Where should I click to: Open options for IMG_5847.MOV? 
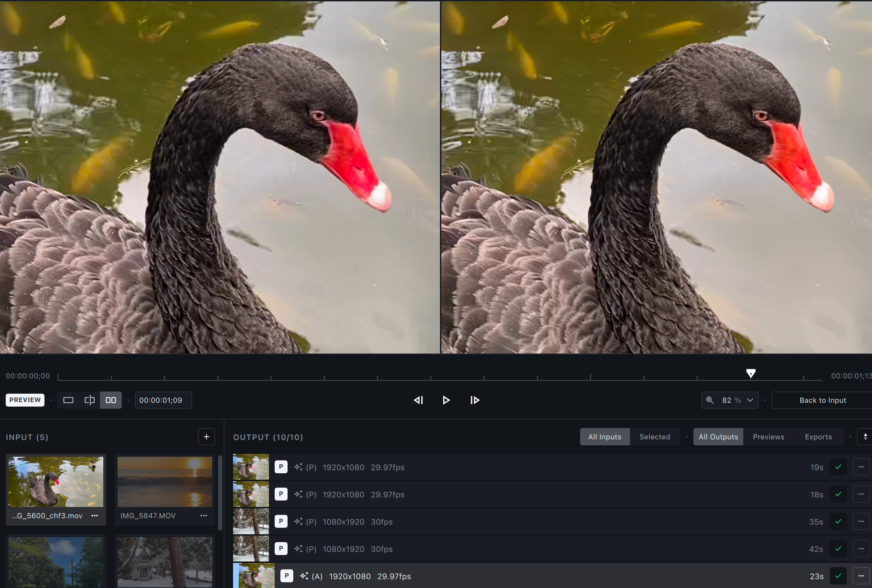coord(204,516)
